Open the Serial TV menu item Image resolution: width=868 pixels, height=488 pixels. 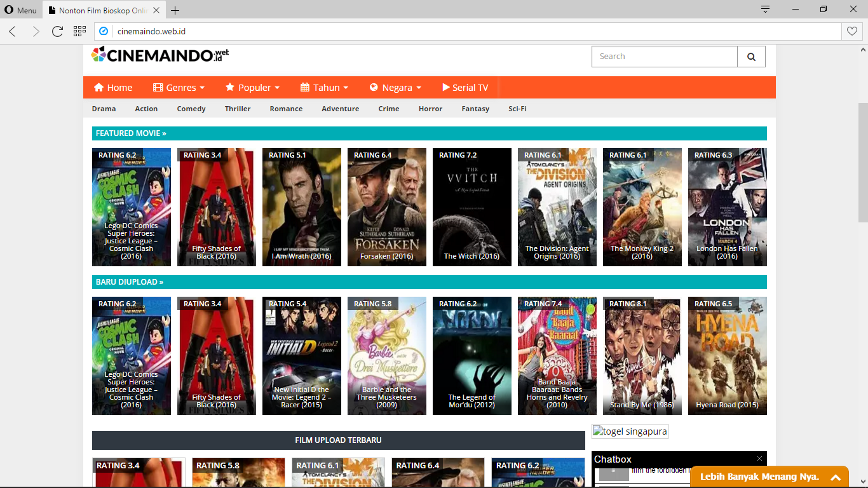pos(465,88)
